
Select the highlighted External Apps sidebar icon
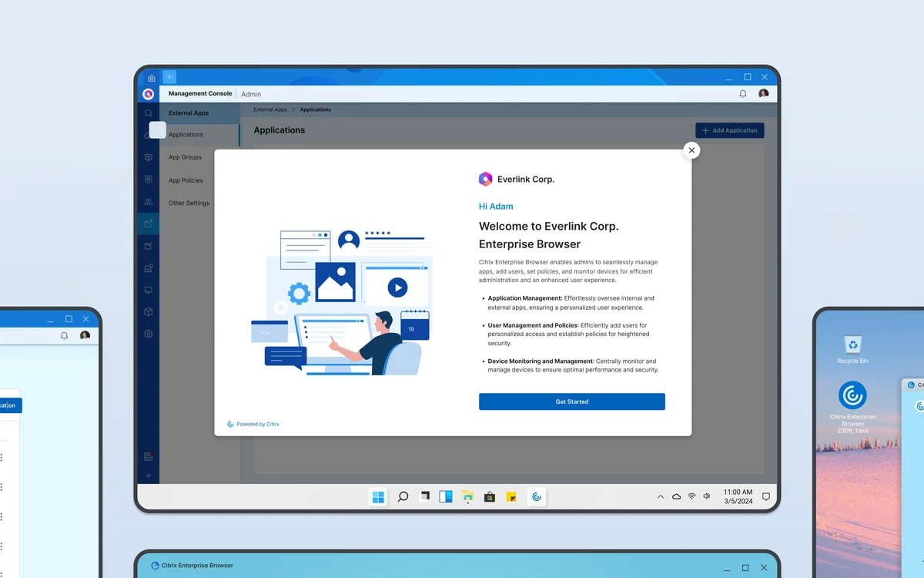tap(149, 224)
